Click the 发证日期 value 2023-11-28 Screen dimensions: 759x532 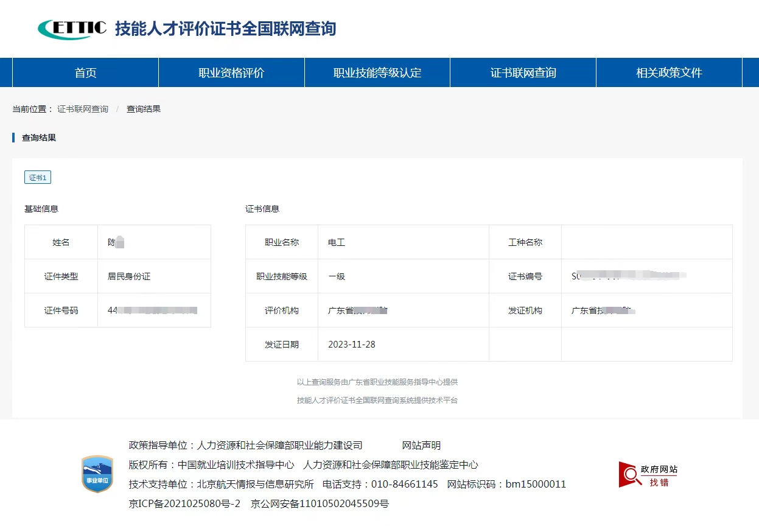352,345
